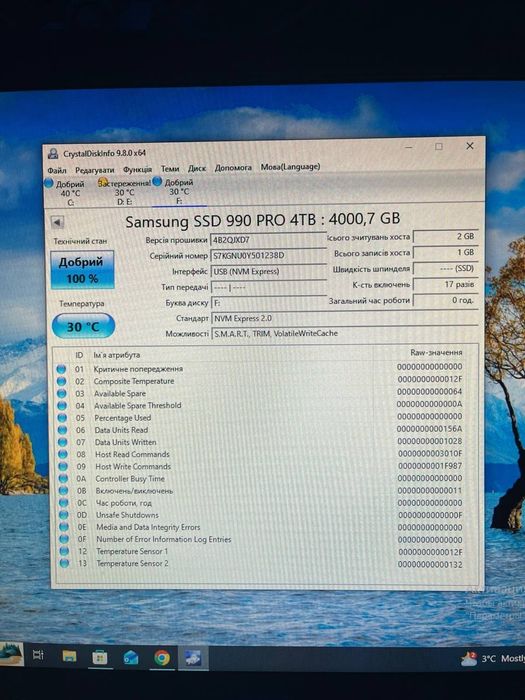Click the status circle for Data Units Read row
The width and height of the screenshot is (525, 700).
tap(62, 430)
